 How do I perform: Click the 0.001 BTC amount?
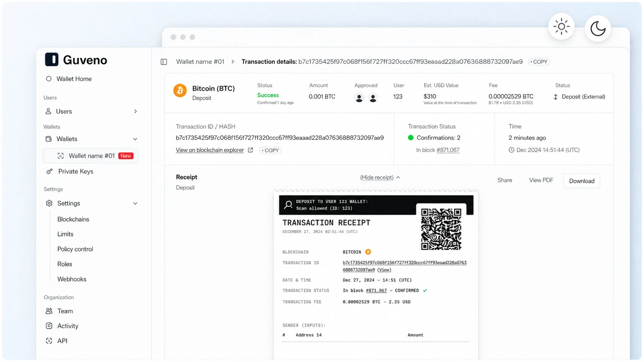[x=322, y=97]
